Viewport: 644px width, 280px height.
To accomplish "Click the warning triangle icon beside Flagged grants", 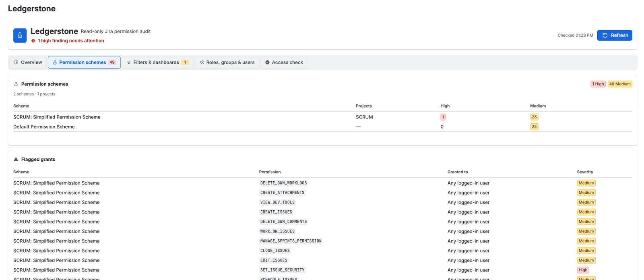I will click(x=16, y=160).
